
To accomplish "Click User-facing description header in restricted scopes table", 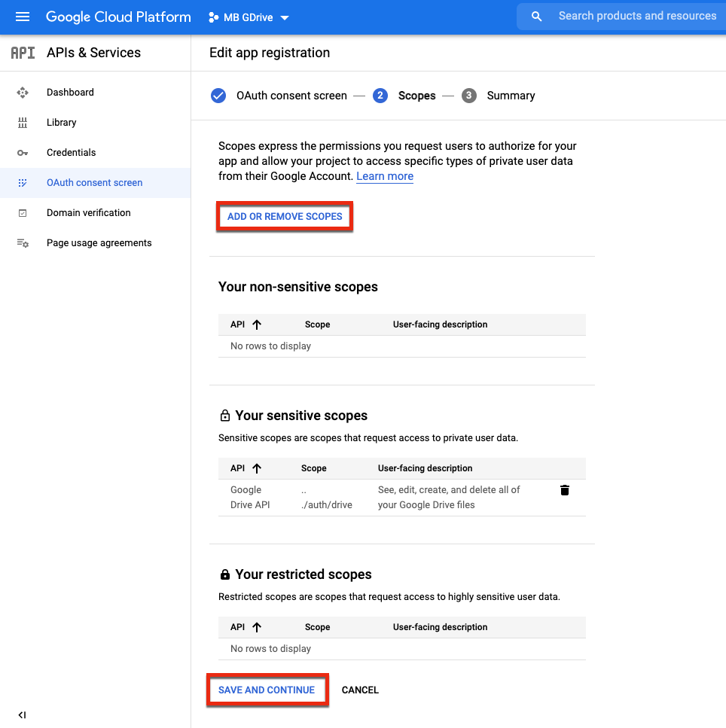I will [440, 627].
